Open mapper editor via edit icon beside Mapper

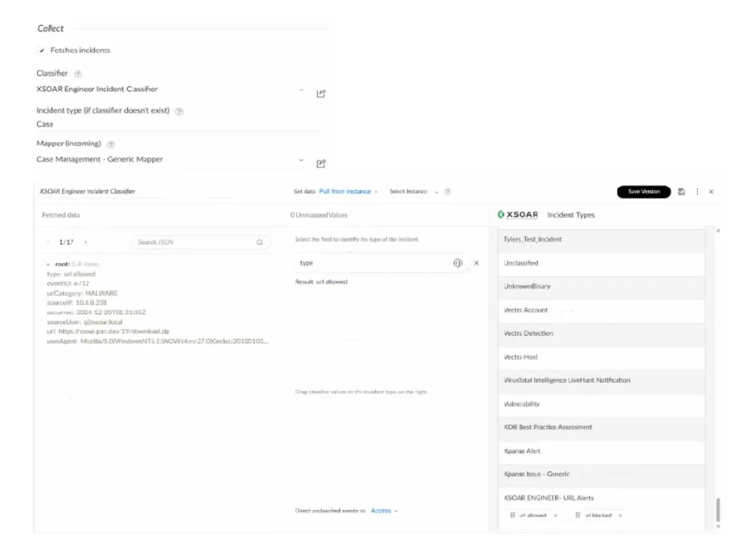pyautogui.click(x=321, y=164)
